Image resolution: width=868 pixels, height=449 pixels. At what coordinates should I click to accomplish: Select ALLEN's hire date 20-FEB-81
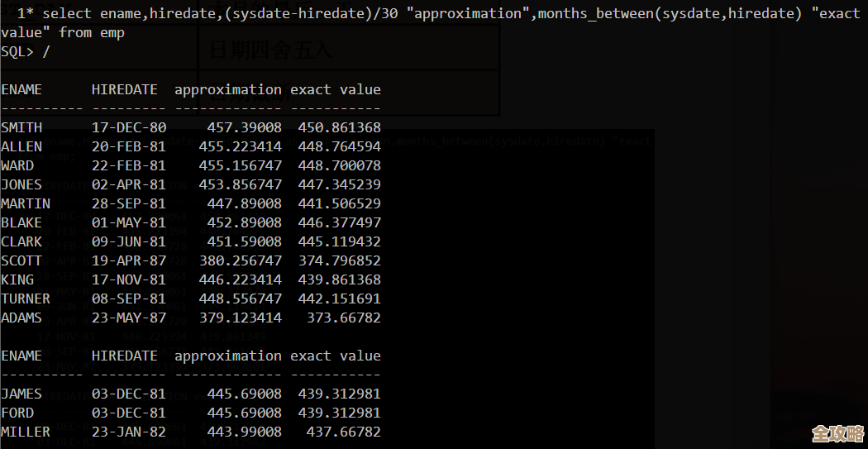click(128, 146)
